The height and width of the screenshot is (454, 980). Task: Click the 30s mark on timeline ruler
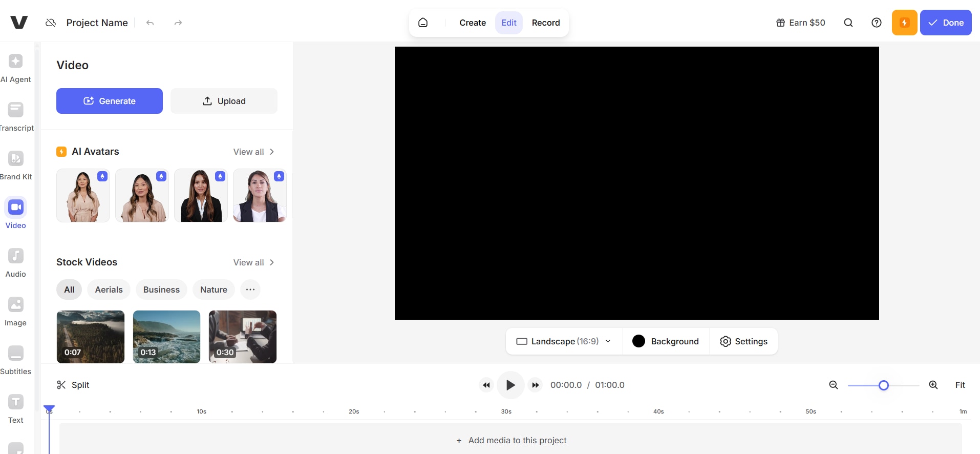(x=506, y=411)
